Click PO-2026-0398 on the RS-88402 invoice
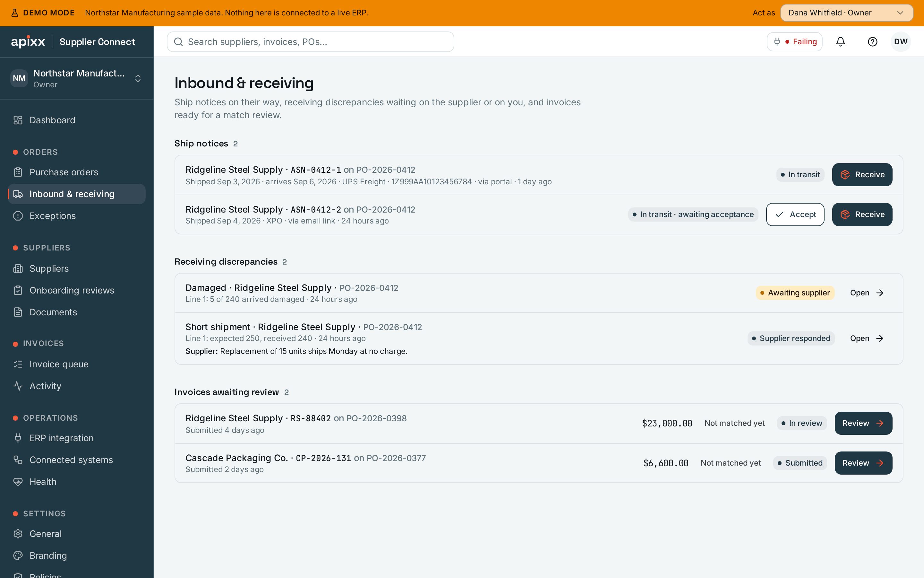 376,418
